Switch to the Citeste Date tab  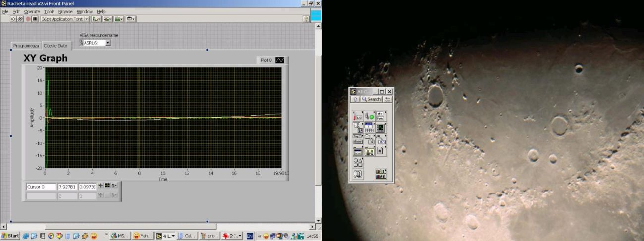[56, 46]
